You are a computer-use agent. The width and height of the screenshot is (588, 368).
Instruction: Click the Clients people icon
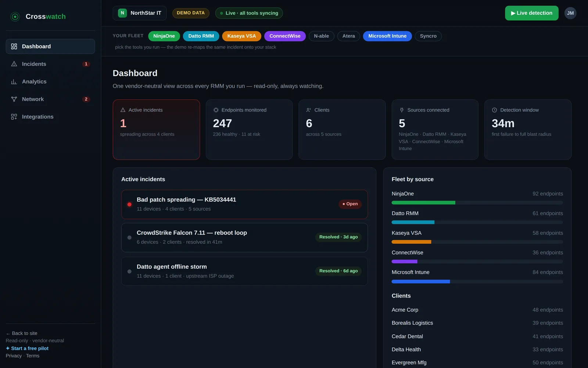[x=309, y=110]
